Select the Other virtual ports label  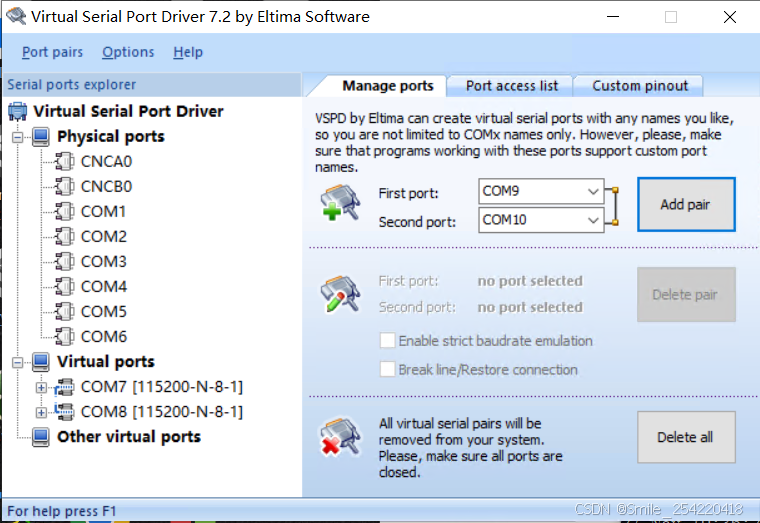(129, 437)
